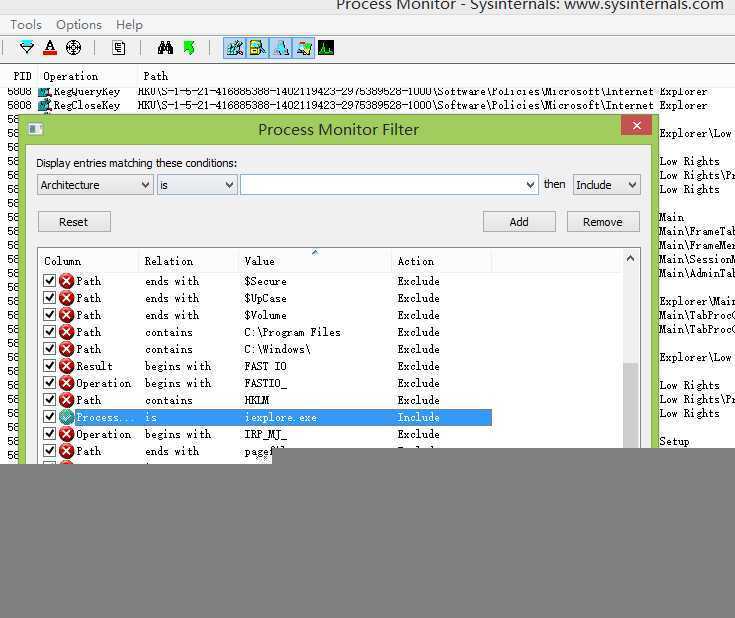Click exclude icon on $UpCase row
Image resolution: width=735 pixels, height=618 pixels.
67,298
